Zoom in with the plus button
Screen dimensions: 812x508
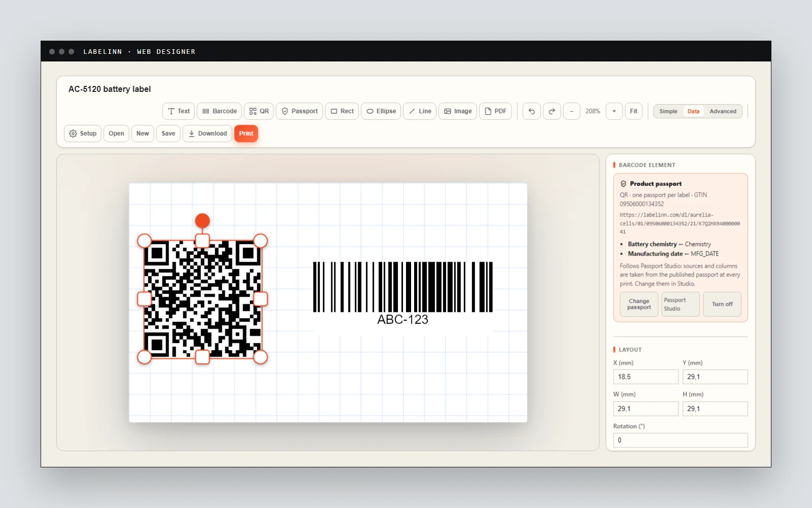tap(614, 111)
